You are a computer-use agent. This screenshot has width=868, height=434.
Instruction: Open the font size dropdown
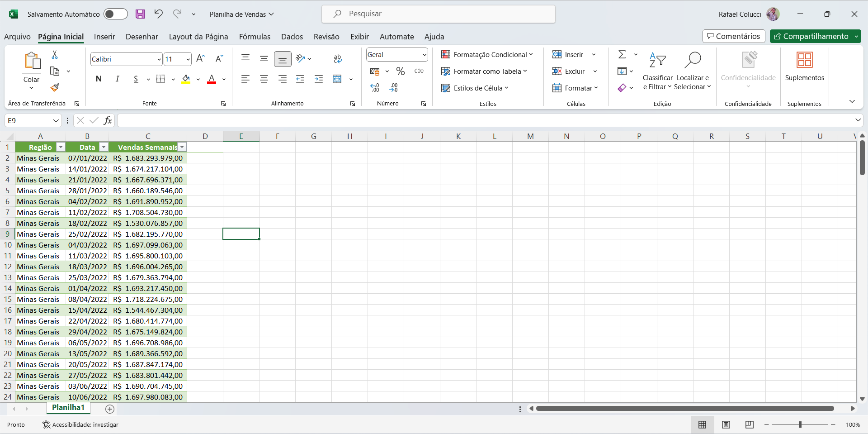click(188, 59)
